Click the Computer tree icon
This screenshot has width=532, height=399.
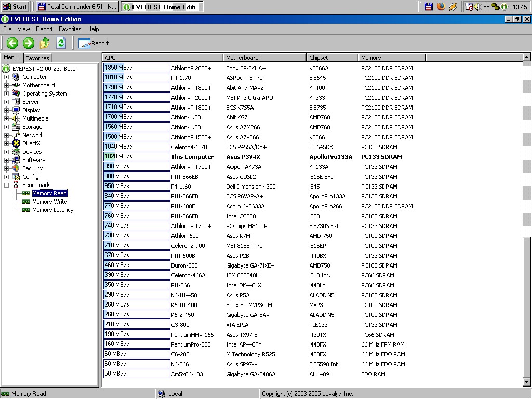pyautogui.click(x=16, y=77)
